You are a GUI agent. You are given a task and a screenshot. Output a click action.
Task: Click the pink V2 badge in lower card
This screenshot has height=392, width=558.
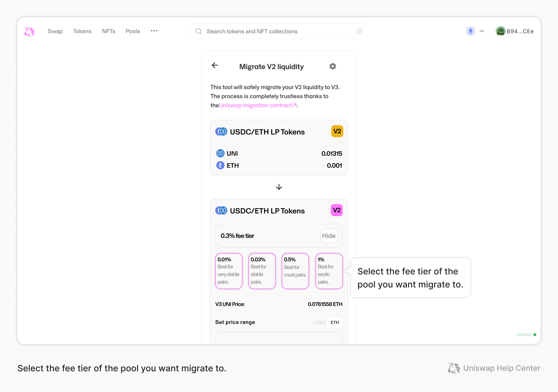pos(337,210)
